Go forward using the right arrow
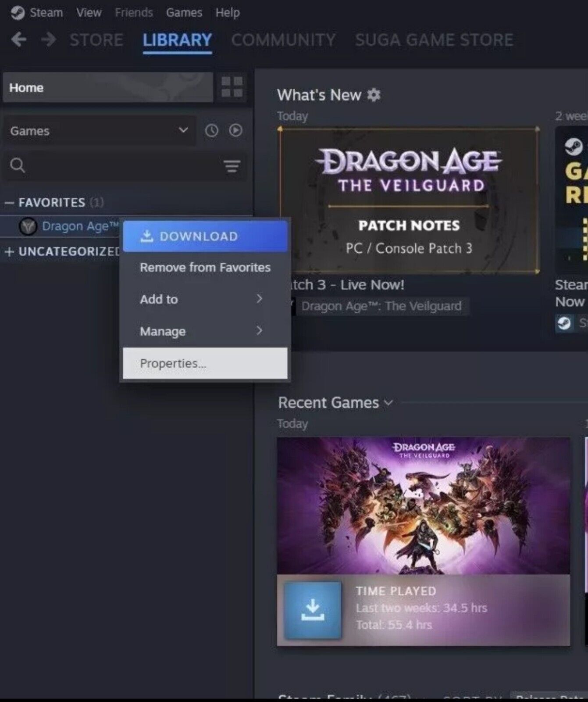The width and height of the screenshot is (588, 702). (48, 39)
